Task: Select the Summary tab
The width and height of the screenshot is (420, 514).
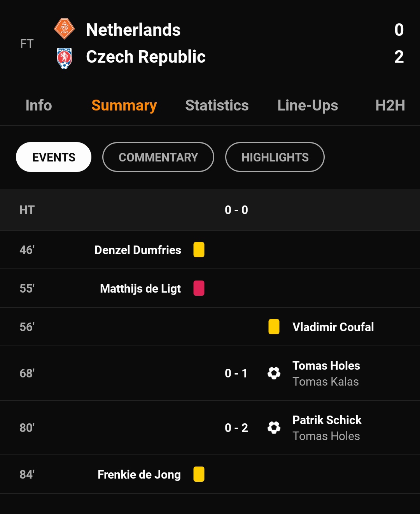Action: point(124,105)
